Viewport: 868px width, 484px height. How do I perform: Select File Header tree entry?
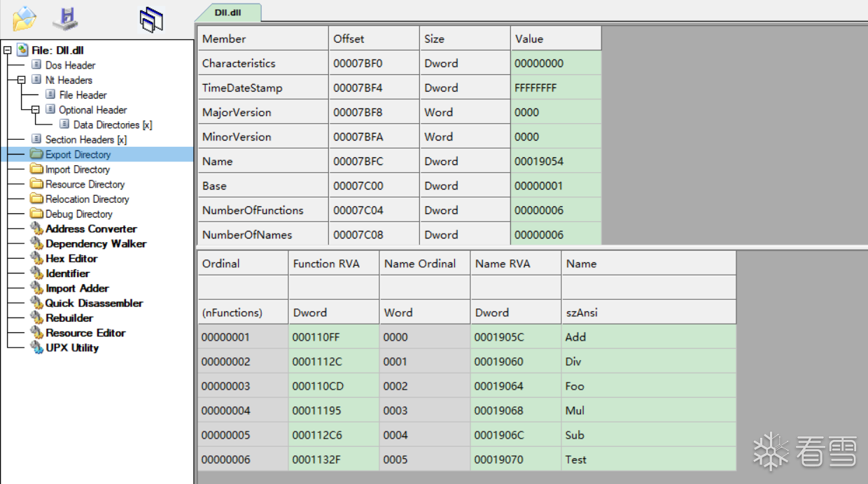coord(83,95)
